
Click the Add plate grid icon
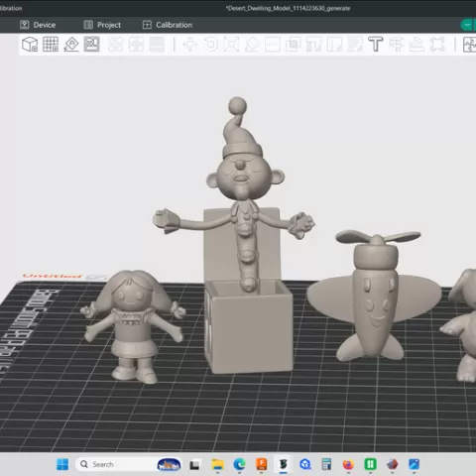click(51, 45)
